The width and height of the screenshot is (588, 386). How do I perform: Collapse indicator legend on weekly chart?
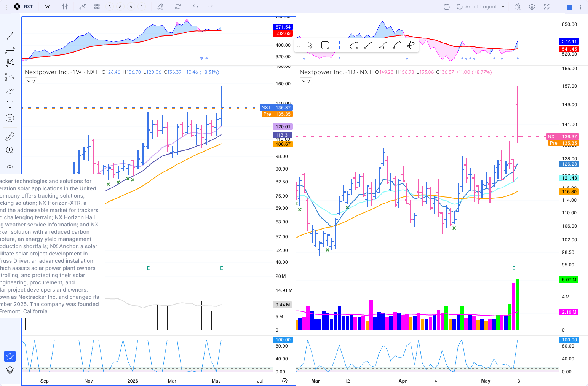[x=31, y=81]
